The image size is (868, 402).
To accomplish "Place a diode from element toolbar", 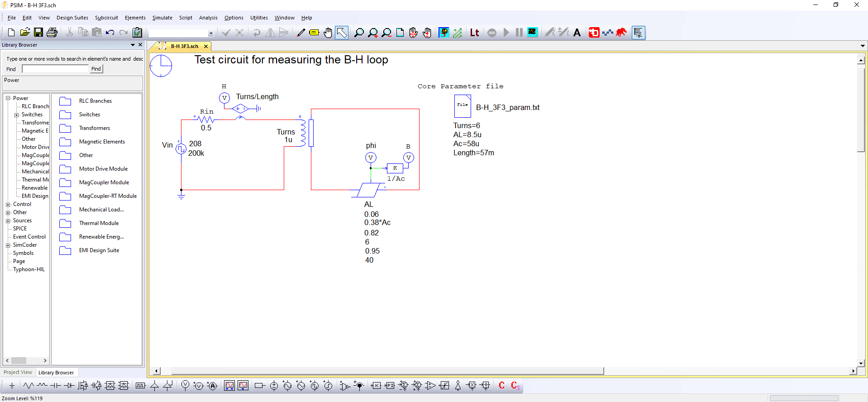I will [69, 386].
